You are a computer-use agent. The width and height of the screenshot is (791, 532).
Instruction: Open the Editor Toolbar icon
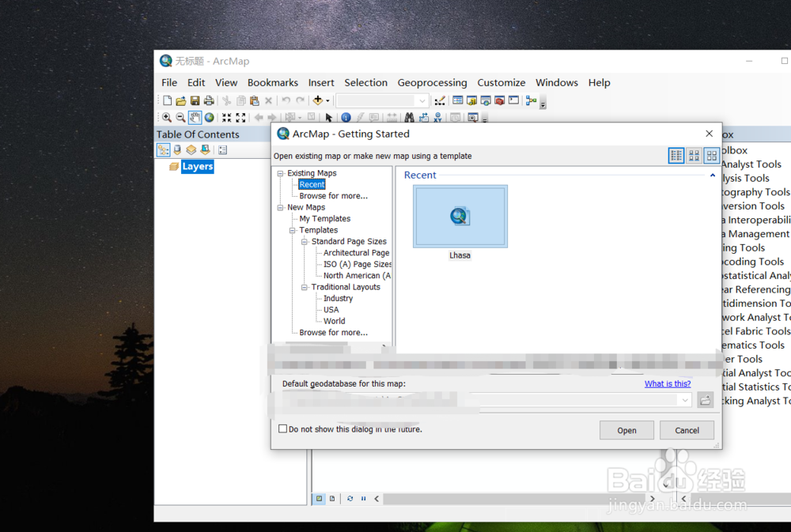click(x=440, y=101)
